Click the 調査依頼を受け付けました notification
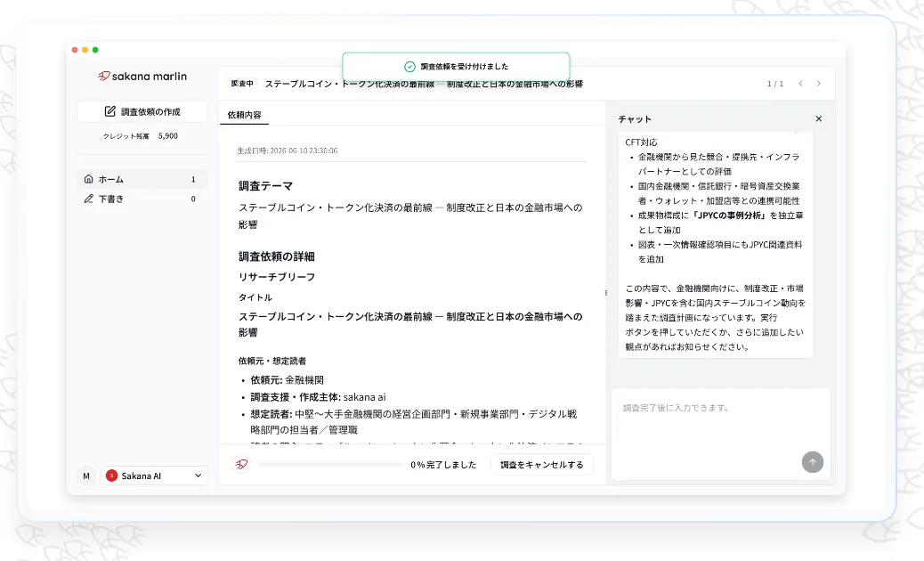 point(456,67)
